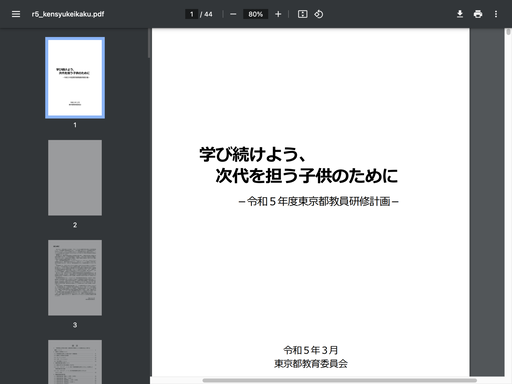
Task: Click the date text 令和5年3月
Action: click(311, 350)
